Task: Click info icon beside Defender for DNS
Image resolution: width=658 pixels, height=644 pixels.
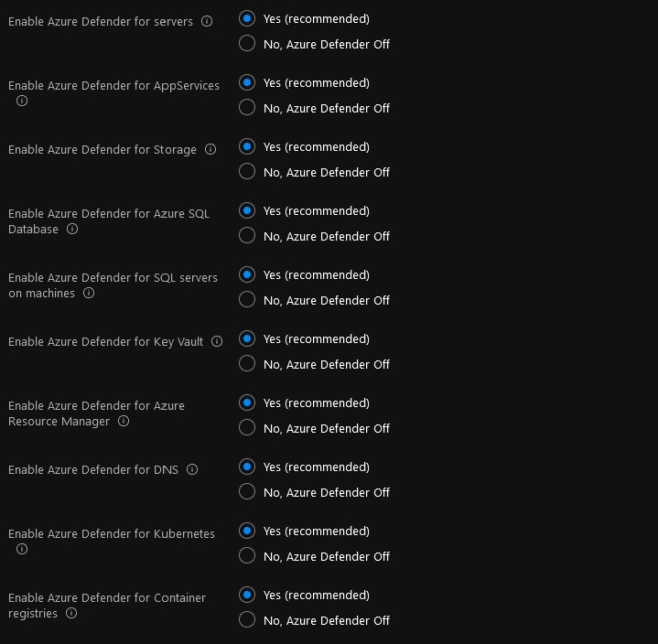Action: click(x=192, y=469)
